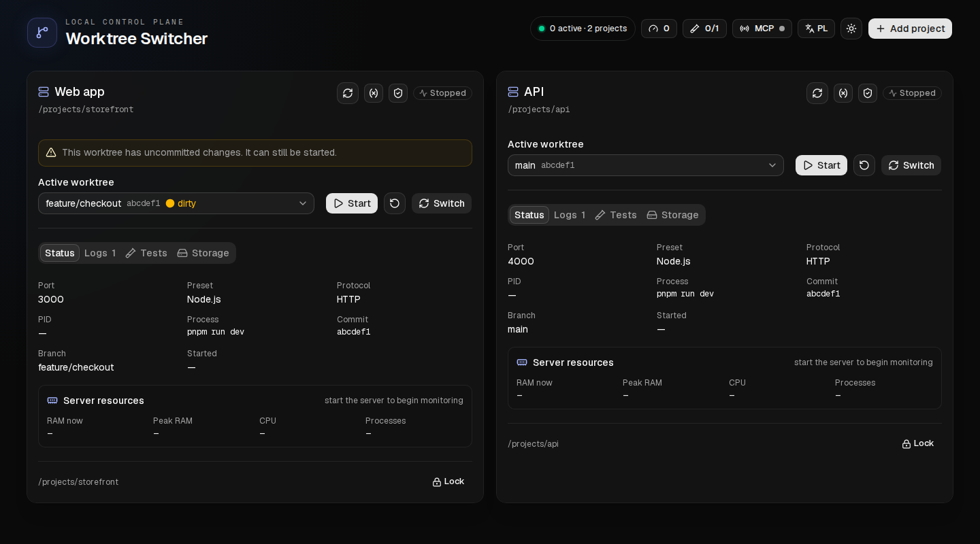Click the Web app project title

click(80, 92)
